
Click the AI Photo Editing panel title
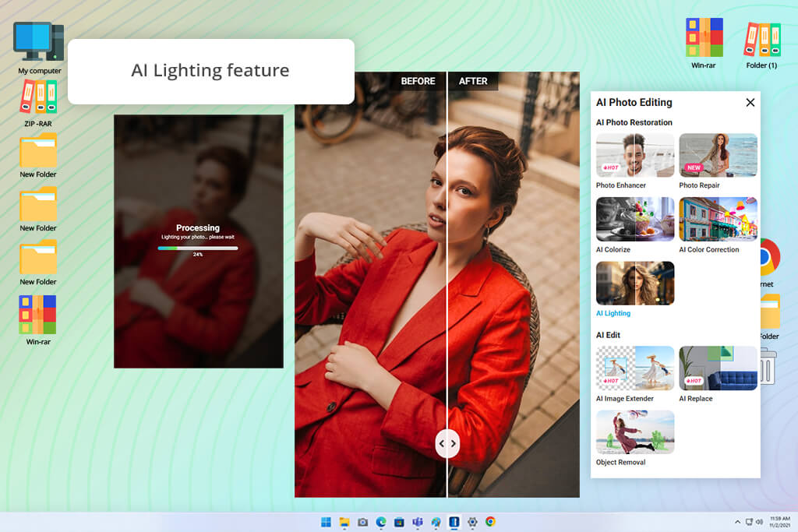tap(634, 102)
